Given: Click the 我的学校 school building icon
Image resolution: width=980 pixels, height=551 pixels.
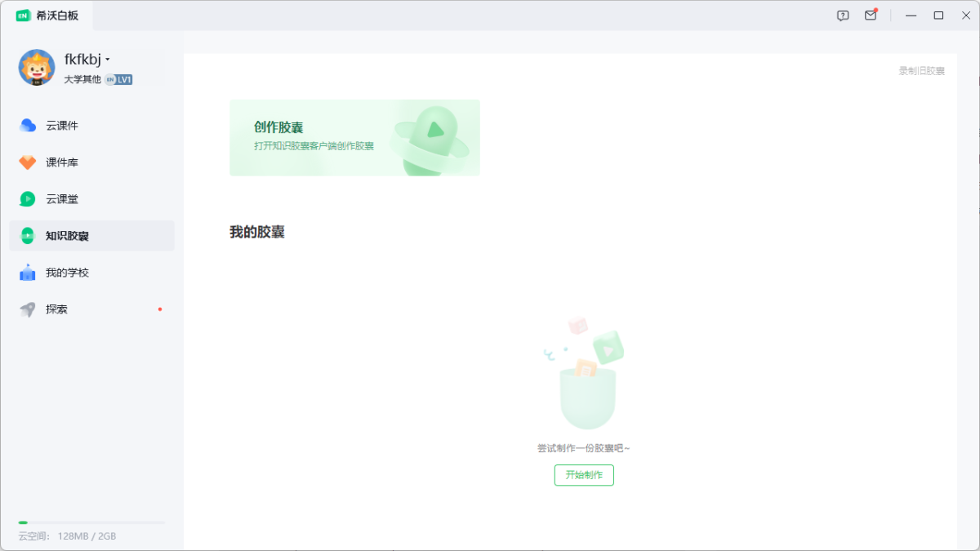Looking at the screenshot, I should tap(28, 273).
